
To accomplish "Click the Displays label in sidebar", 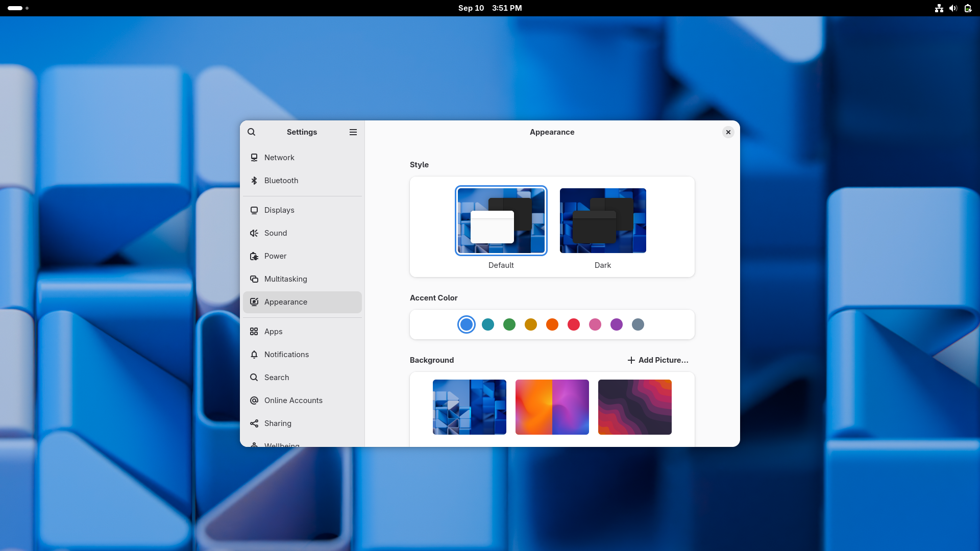I will click(279, 210).
